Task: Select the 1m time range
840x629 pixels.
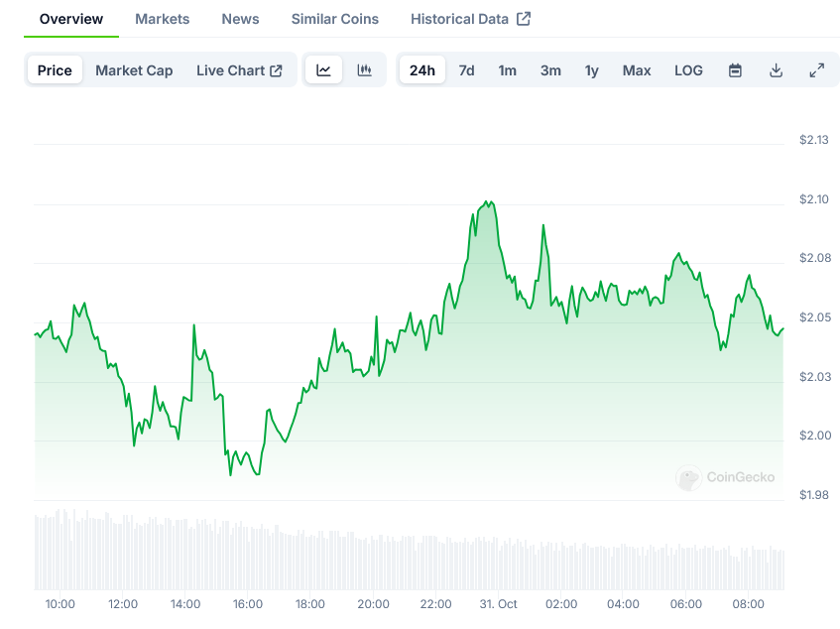Action: click(507, 70)
